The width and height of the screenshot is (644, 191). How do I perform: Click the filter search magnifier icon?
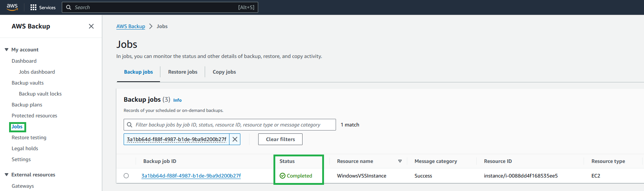pos(129,125)
